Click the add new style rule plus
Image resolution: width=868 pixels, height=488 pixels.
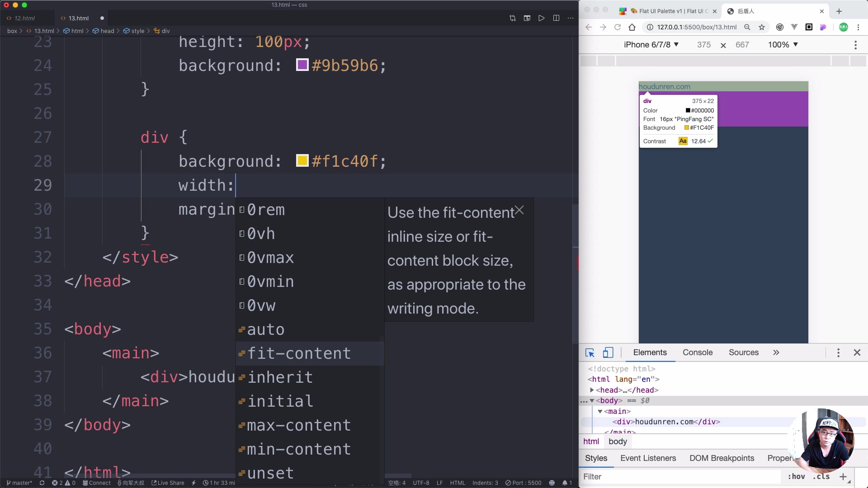(x=843, y=477)
